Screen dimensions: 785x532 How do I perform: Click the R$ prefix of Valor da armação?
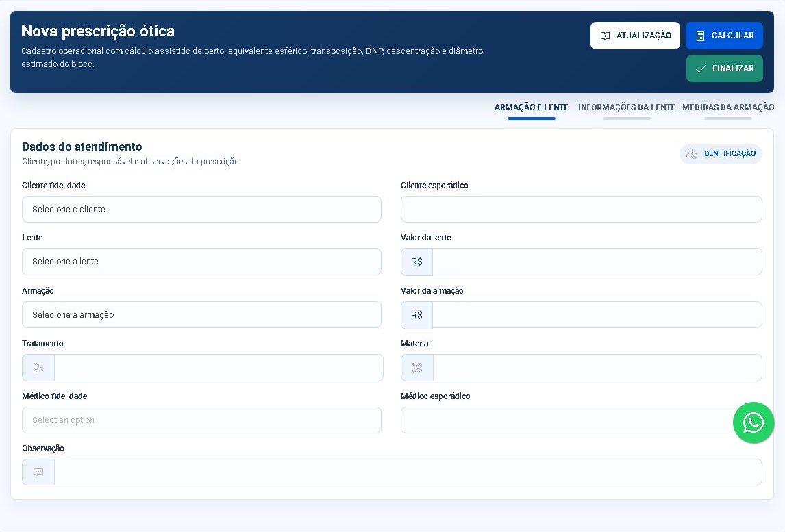(x=416, y=315)
